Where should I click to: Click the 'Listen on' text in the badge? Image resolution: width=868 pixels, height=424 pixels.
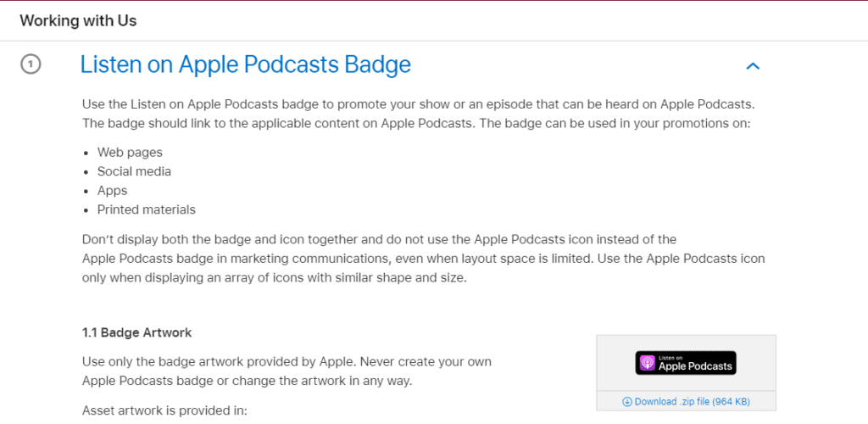[670, 357]
